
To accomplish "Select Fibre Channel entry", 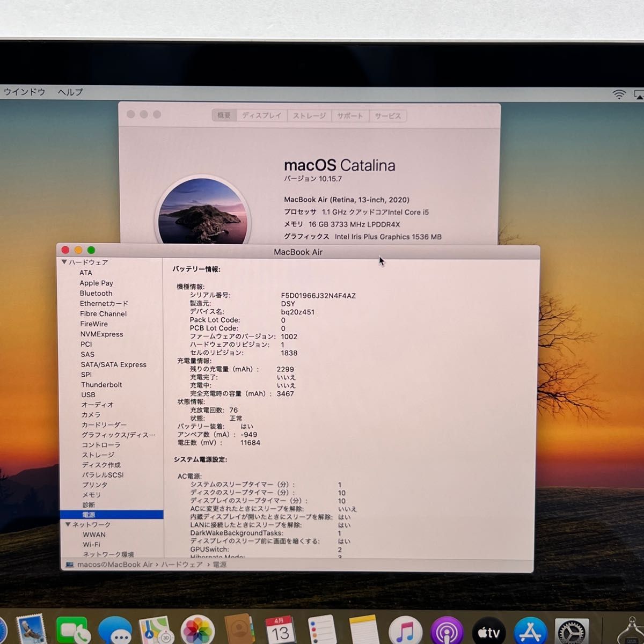I will 104,313.
